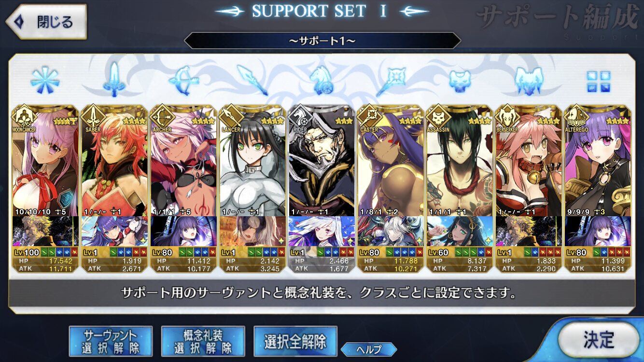Click 概念礼装選択解除 button

point(203,341)
